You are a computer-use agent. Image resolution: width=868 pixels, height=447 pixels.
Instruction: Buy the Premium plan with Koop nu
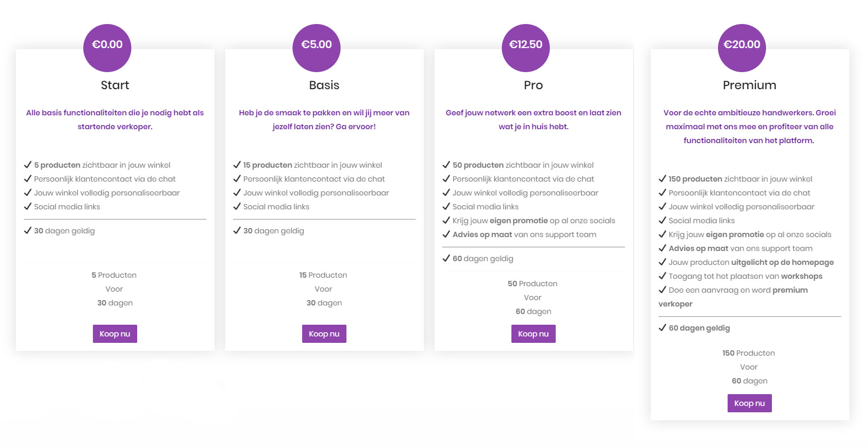tap(749, 403)
